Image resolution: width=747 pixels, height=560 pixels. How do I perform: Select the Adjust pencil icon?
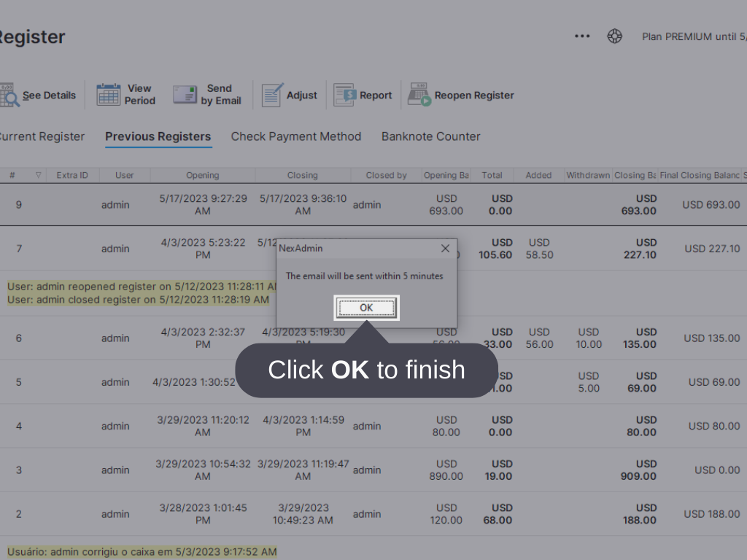272,95
